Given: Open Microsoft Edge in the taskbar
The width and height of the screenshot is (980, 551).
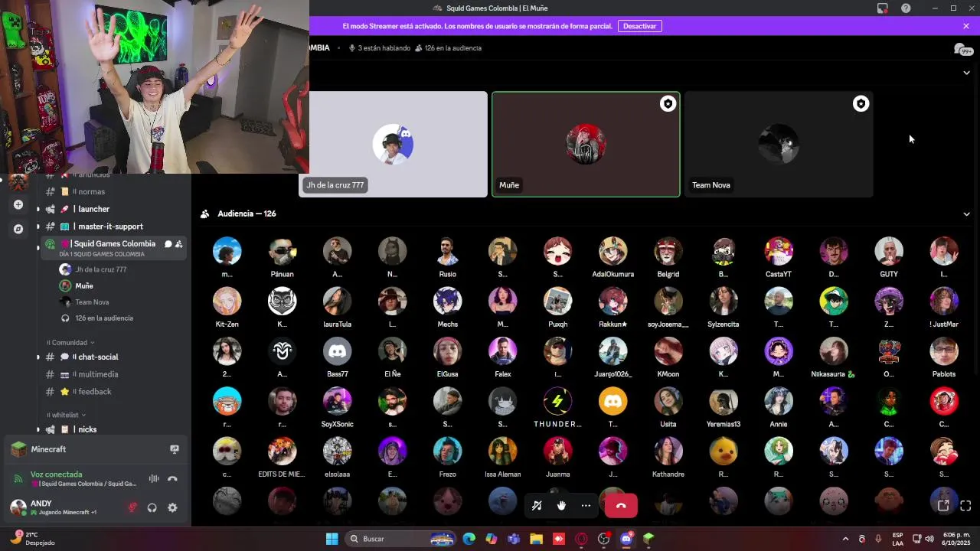Looking at the screenshot, I should click(469, 539).
